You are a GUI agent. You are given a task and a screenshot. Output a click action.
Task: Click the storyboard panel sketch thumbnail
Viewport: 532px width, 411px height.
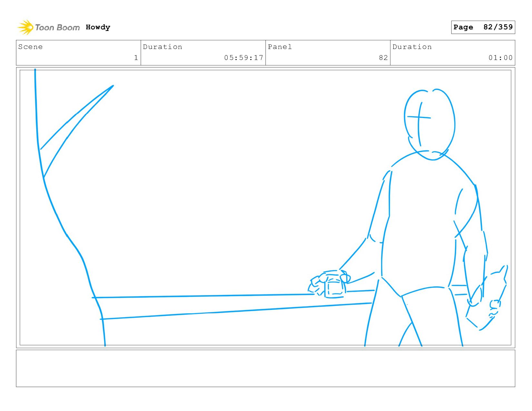(265, 208)
